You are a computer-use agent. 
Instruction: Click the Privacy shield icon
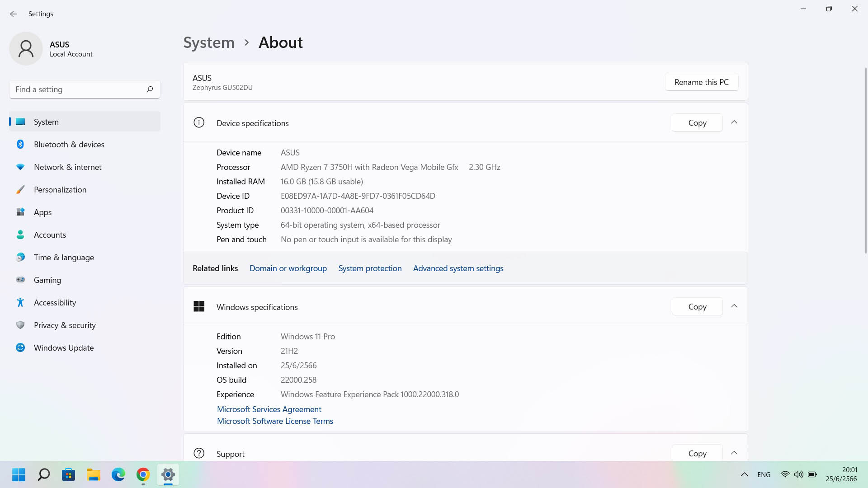click(20, 325)
